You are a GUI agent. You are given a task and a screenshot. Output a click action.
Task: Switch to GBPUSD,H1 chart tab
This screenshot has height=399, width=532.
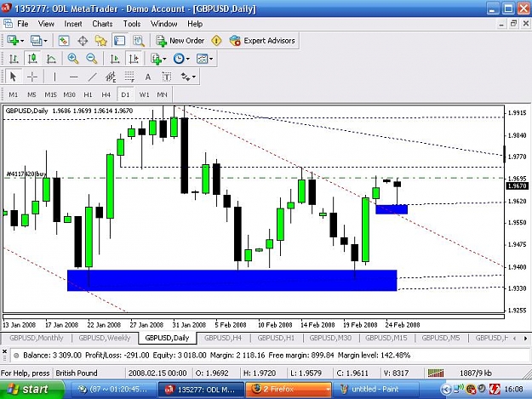[276, 338]
